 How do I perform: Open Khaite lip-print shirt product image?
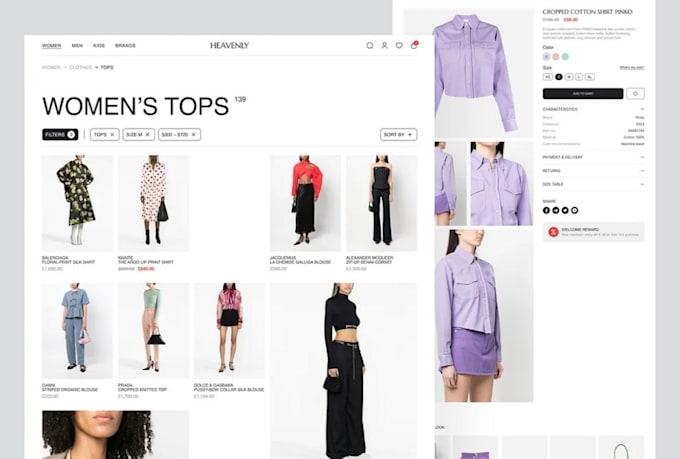[154, 203]
